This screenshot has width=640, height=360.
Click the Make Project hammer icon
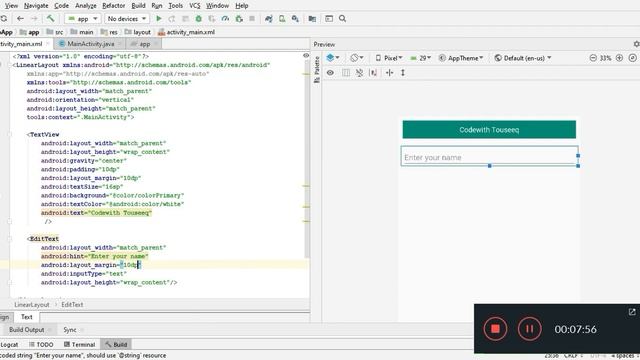(50, 18)
